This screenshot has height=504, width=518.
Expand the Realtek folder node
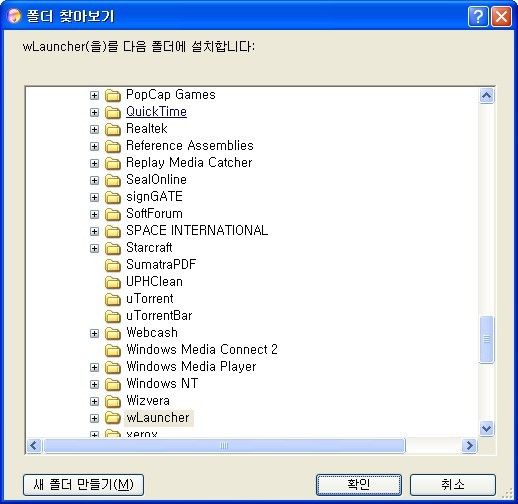[94, 130]
